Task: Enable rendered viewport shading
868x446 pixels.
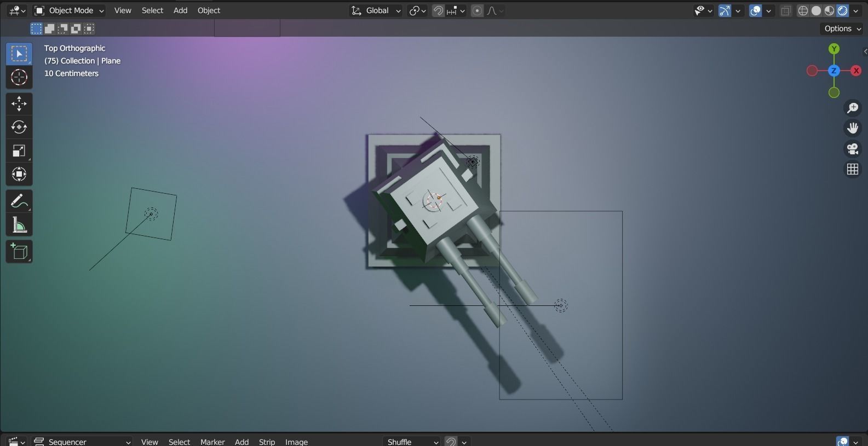Action: 843,10
